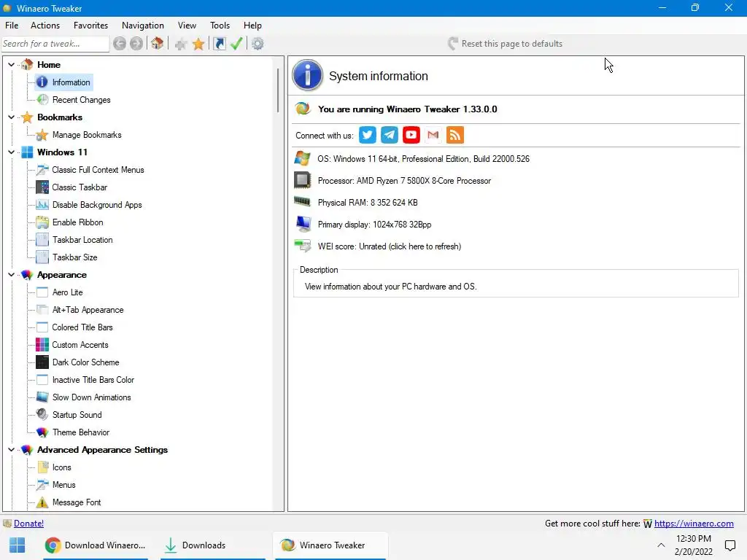Collapse the Windows 11 tree node
Viewport: 747px width, 560px height.
(12, 152)
